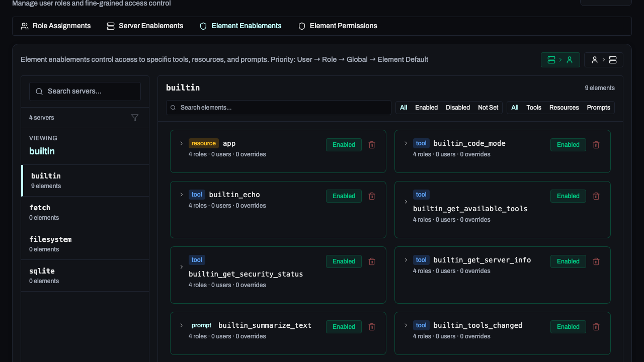644x362 pixels.
Task: Click trash icon for builtin_code_mode
Action: click(x=596, y=145)
